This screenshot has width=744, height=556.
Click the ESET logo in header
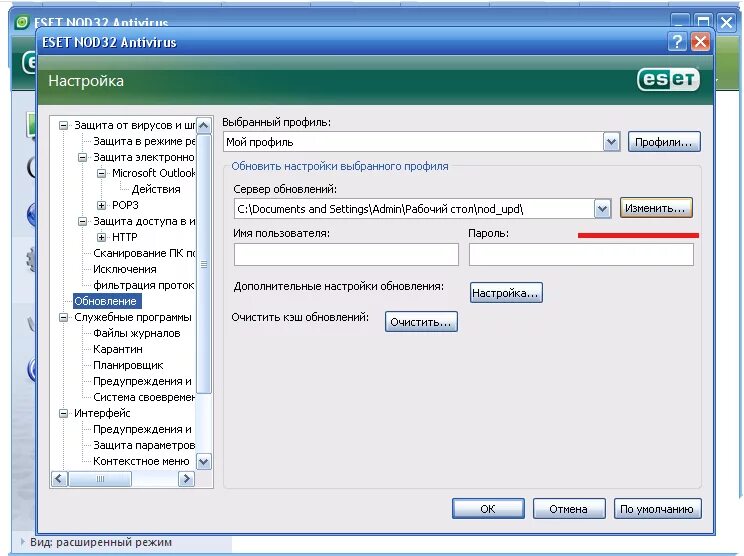(668, 79)
